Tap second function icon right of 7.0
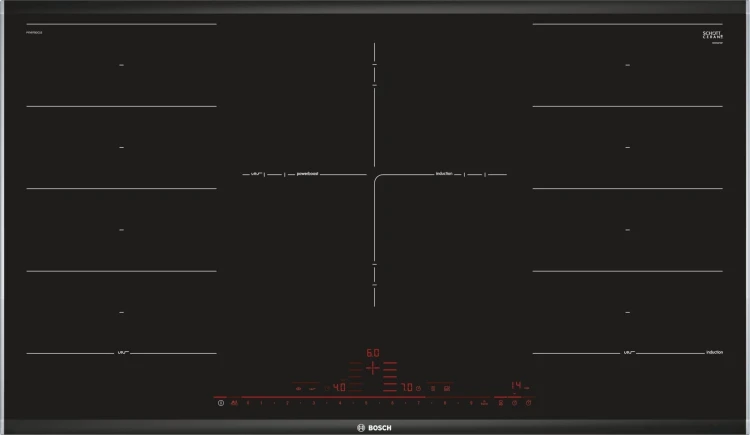Screen dimensions: 750x435 [447, 389]
